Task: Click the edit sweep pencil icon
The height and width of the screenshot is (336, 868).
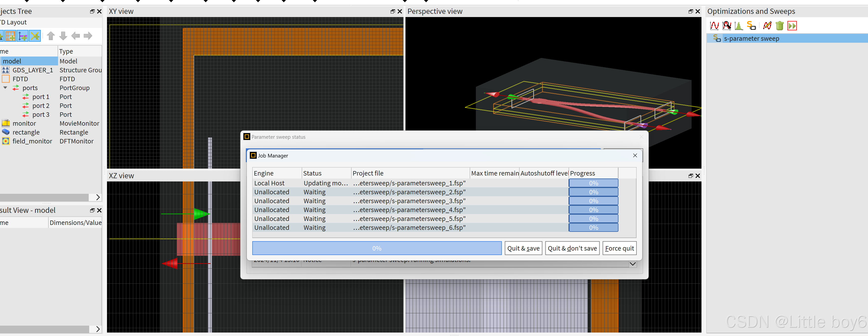Action: 767,26
